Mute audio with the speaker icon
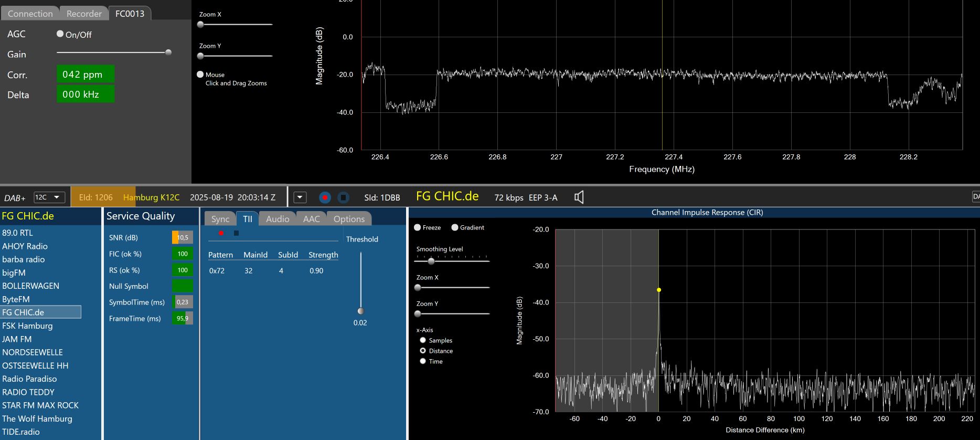The width and height of the screenshot is (980, 440). (x=579, y=197)
